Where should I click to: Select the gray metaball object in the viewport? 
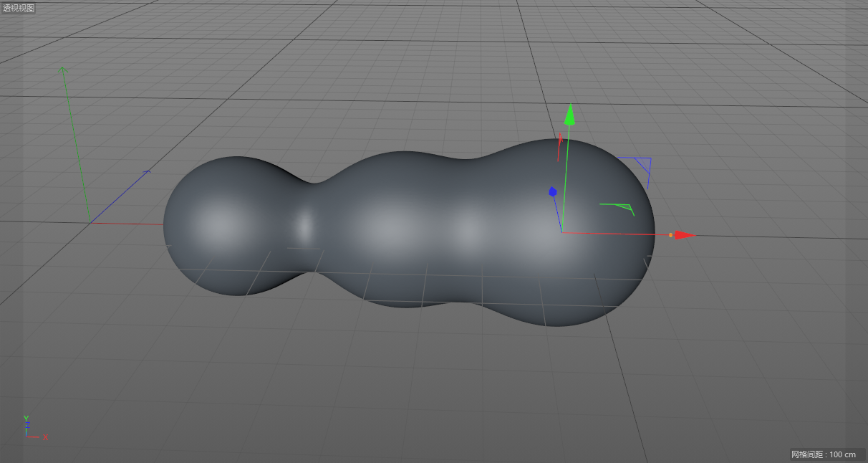click(409, 232)
